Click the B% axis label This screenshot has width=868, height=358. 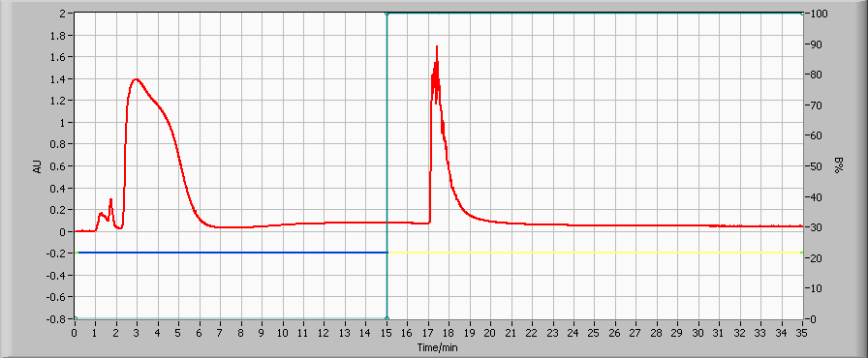pyautogui.click(x=839, y=165)
